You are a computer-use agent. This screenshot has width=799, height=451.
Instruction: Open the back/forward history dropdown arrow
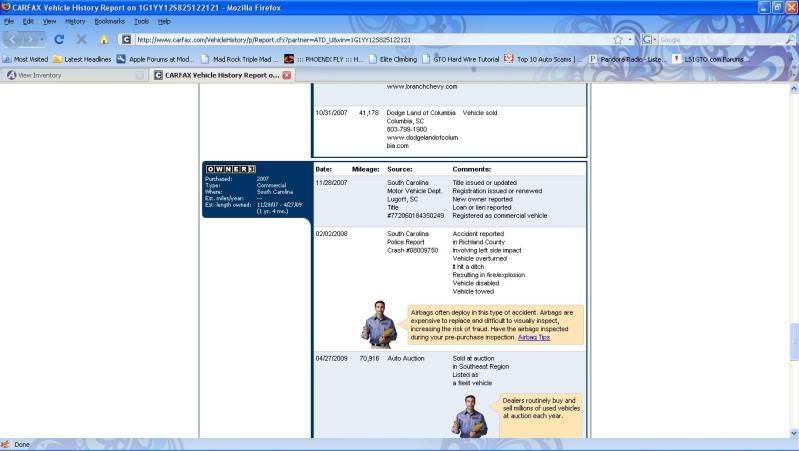click(x=42, y=39)
